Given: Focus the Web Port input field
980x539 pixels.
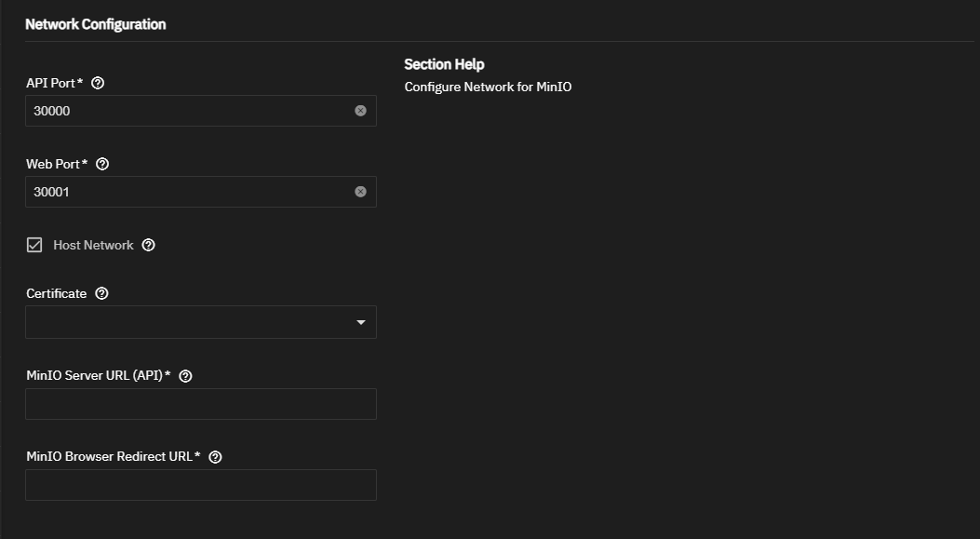Looking at the screenshot, I should pos(186,192).
